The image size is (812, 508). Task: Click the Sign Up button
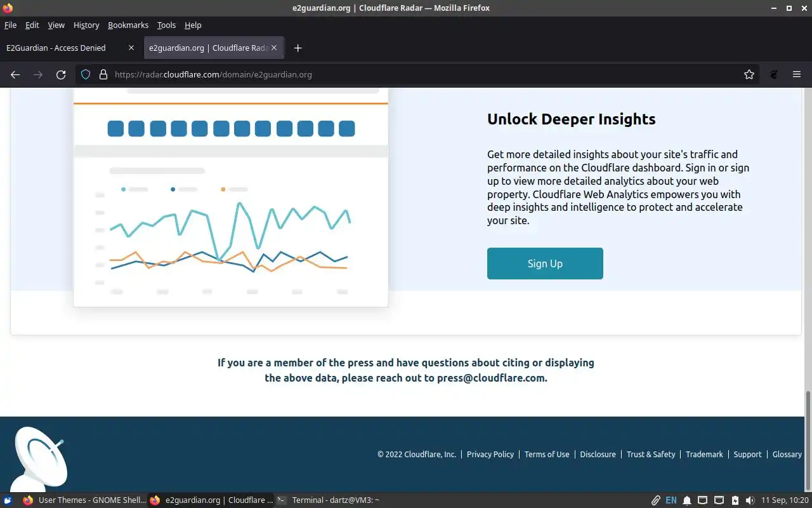coord(545,264)
